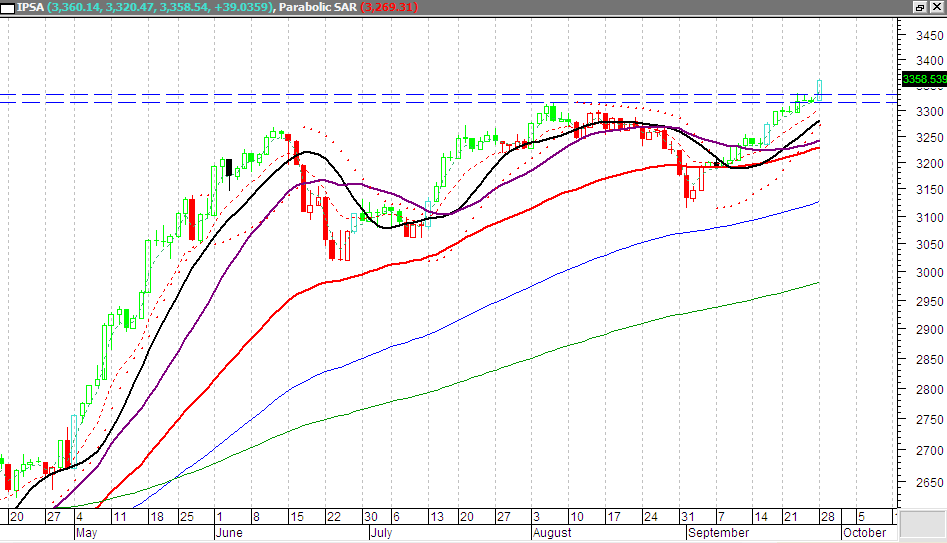Click date 7 on the time axis

[x=721, y=517]
